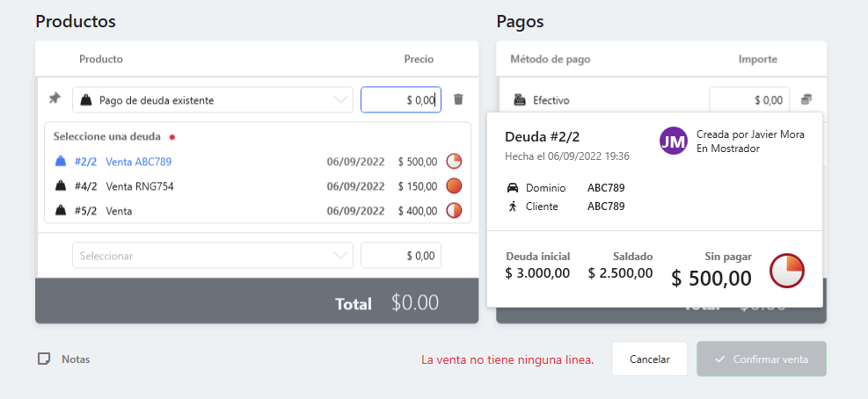Image resolution: width=868 pixels, height=399 pixels.
Task: Click the JM user avatar
Action: point(673,141)
